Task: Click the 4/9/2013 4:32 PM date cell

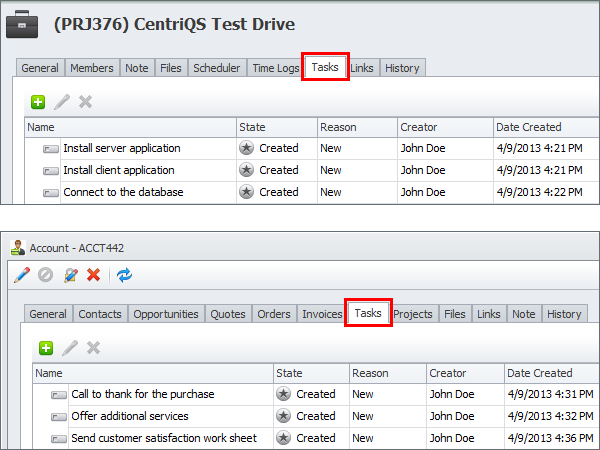Action: pyautogui.click(x=550, y=416)
